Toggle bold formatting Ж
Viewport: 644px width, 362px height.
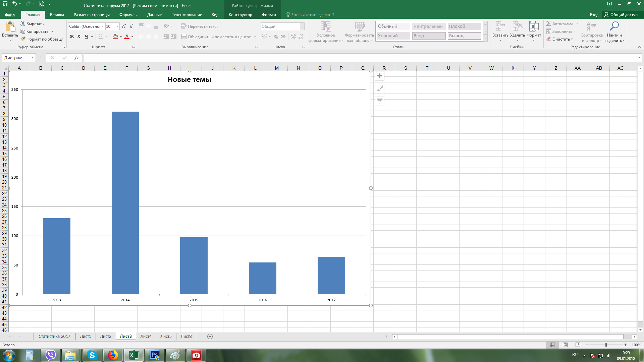point(71,37)
